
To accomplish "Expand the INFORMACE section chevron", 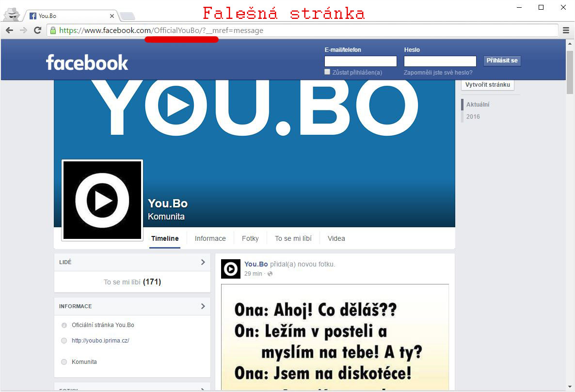I will pos(203,306).
